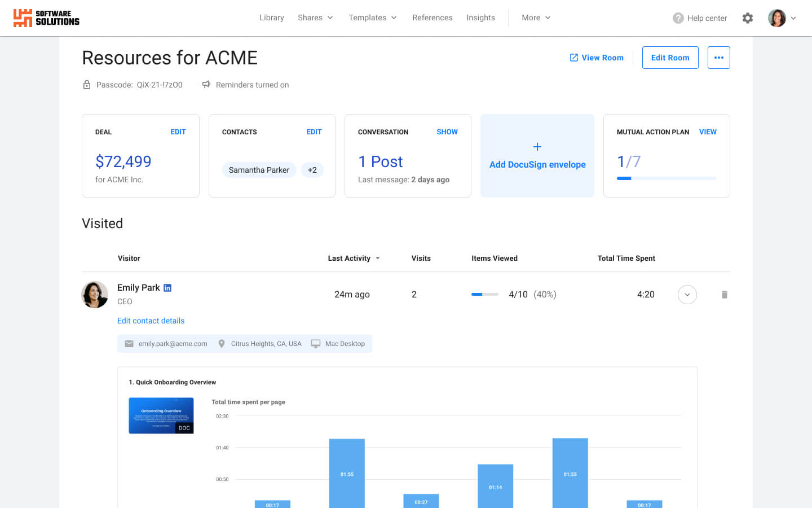Click the Software Solutions logo

tap(45, 17)
